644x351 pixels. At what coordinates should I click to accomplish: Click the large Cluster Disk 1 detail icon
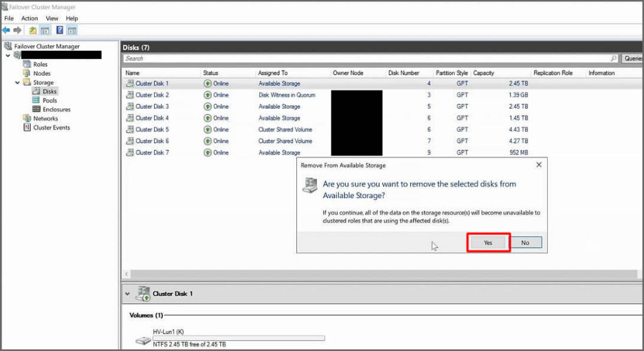[x=143, y=294]
